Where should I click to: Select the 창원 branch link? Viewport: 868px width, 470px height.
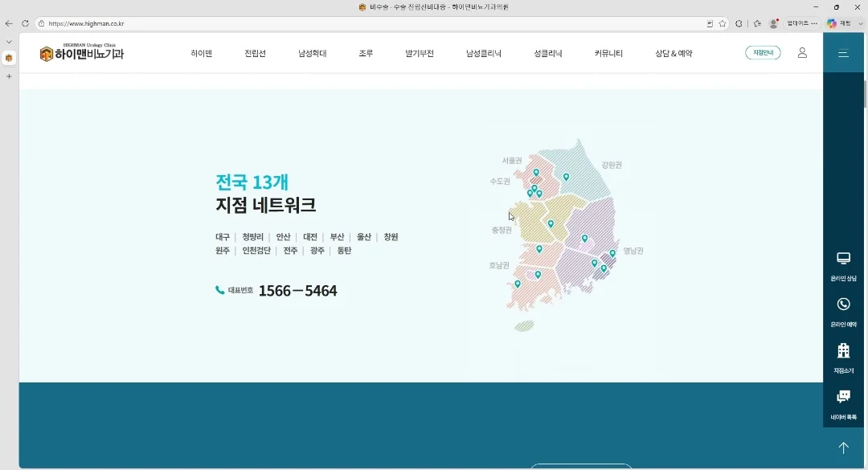tap(391, 237)
